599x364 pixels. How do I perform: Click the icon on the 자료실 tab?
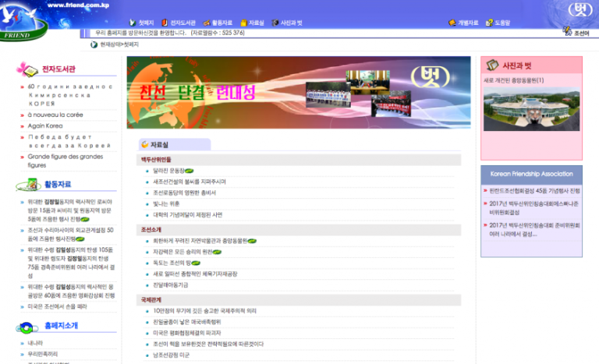point(145,144)
